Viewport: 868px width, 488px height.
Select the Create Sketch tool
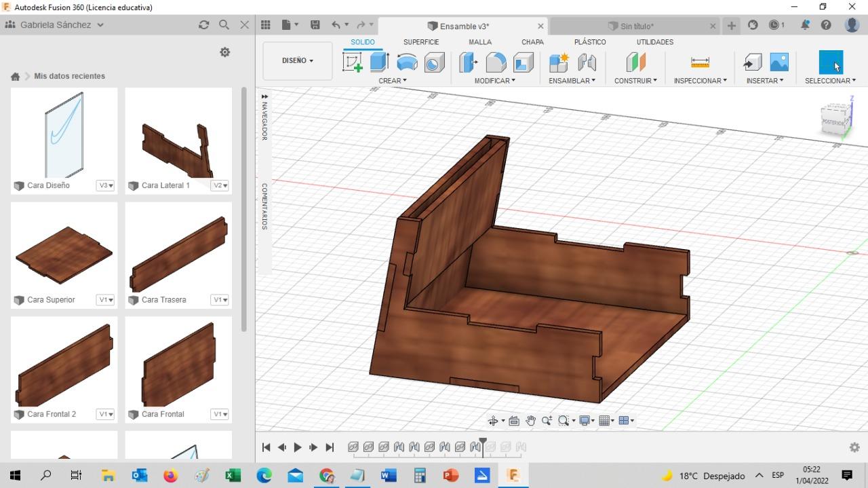(x=353, y=62)
